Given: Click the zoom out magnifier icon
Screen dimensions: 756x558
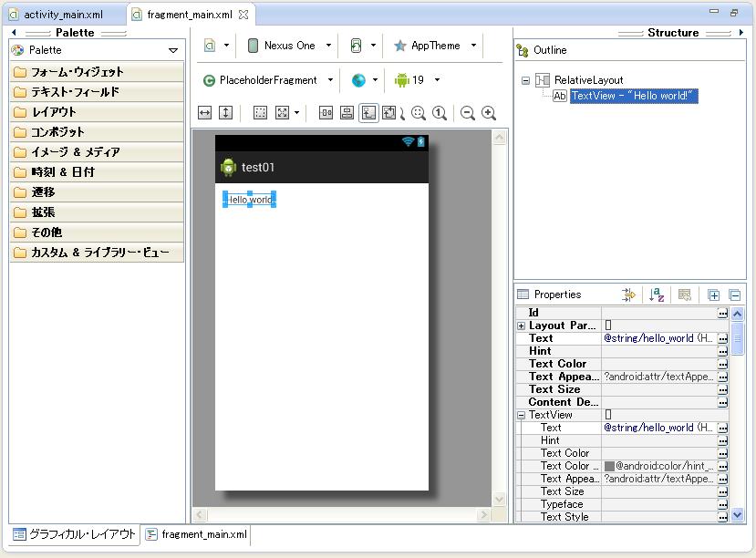Looking at the screenshot, I should 467,113.
